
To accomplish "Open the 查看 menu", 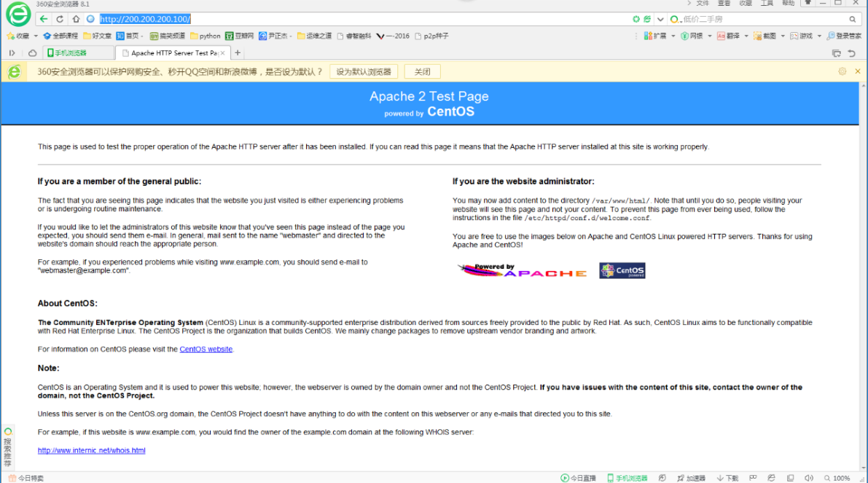I will pyautogui.click(x=724, y=4).
